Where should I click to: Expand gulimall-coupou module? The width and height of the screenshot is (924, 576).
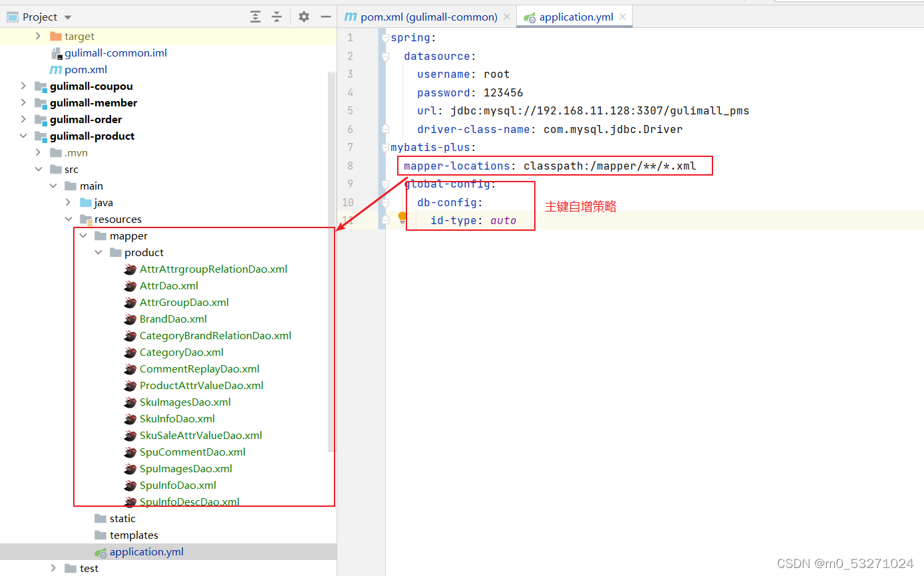[23, 86]
